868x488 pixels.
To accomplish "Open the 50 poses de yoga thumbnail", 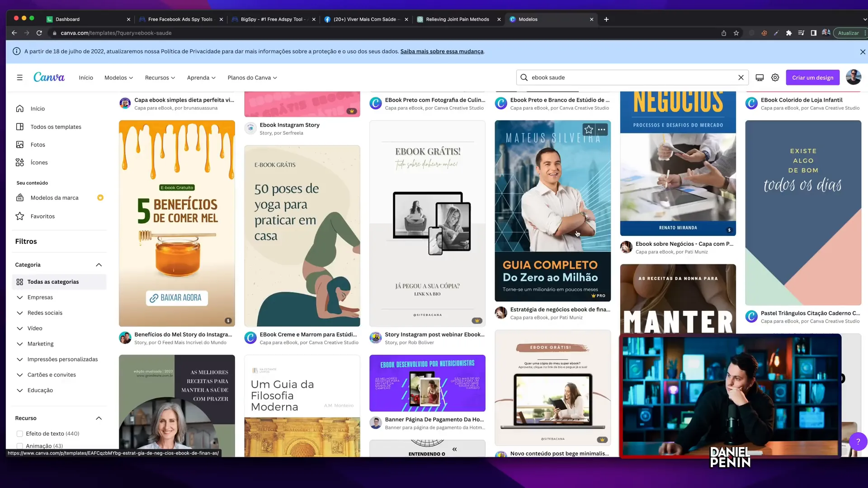I will (x=302, y=236).
